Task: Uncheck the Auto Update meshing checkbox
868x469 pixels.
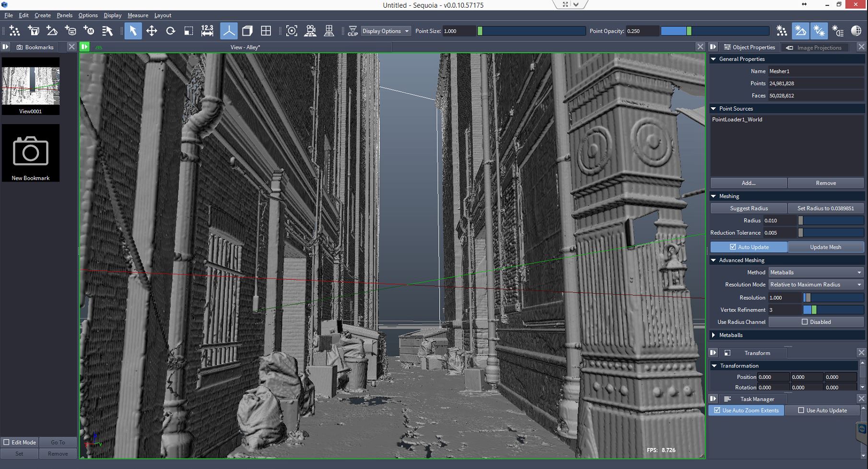Action: click(x=733, y=247)
